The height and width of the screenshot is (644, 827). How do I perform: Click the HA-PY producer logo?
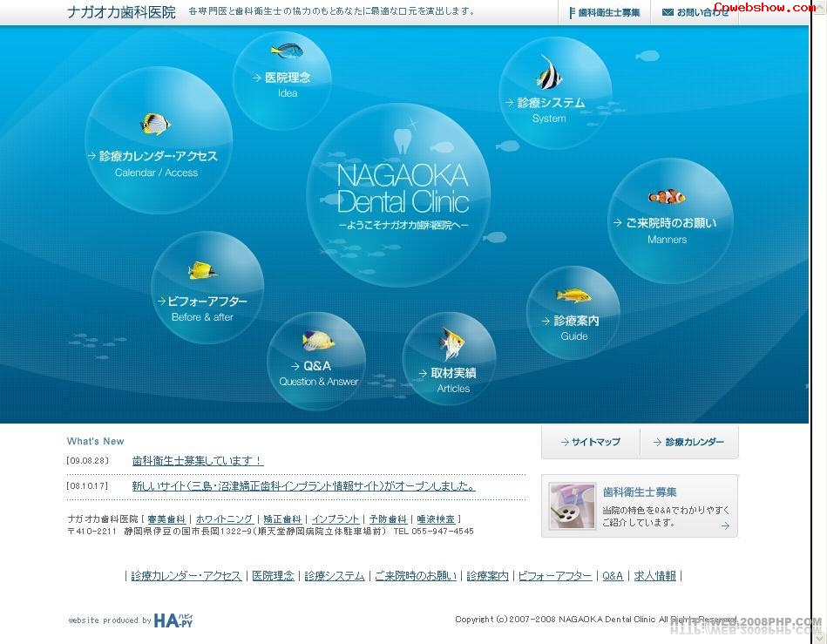click(173, 620)
